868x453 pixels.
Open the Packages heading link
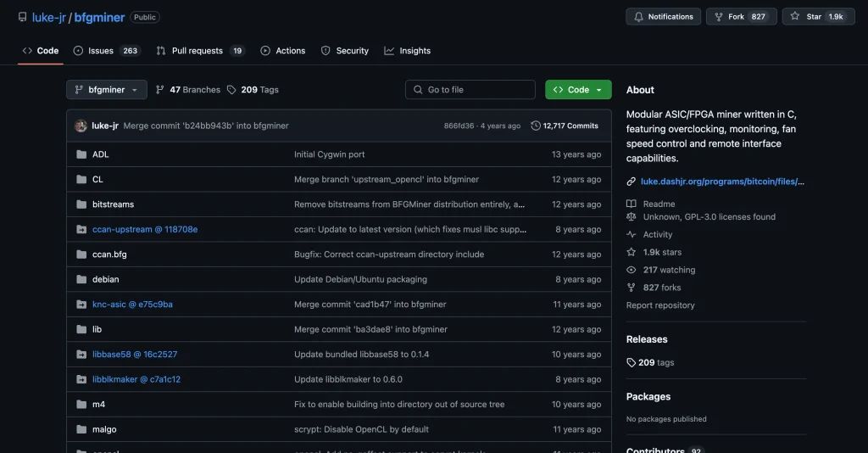pos(648,396)
